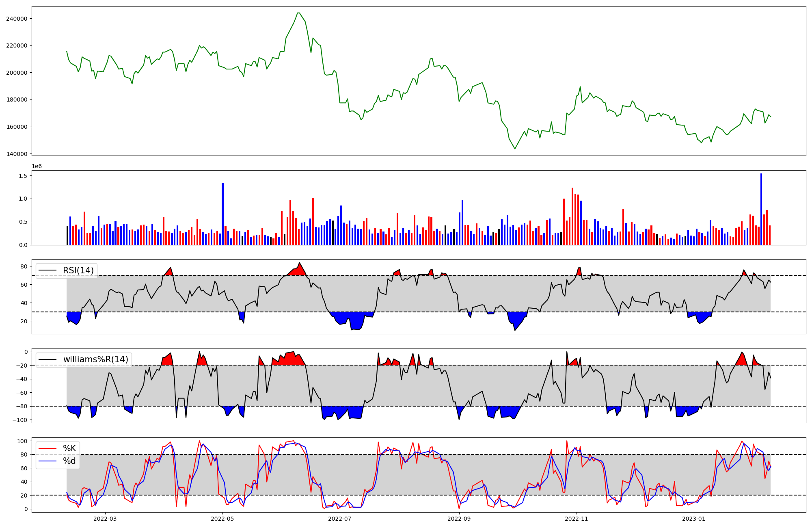Click the %K legend text
Image resolution: width=812 pixels, height=528 pixels.
[x=69, y=448]
